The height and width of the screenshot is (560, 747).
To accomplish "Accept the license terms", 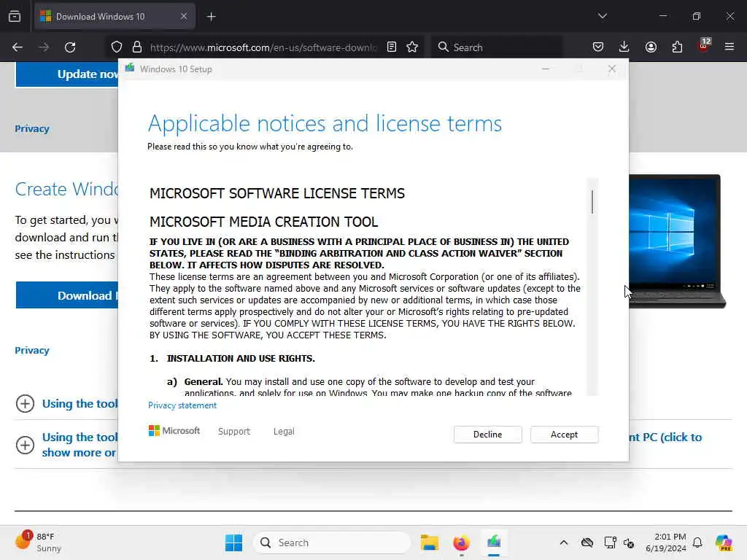I will 564,435.
